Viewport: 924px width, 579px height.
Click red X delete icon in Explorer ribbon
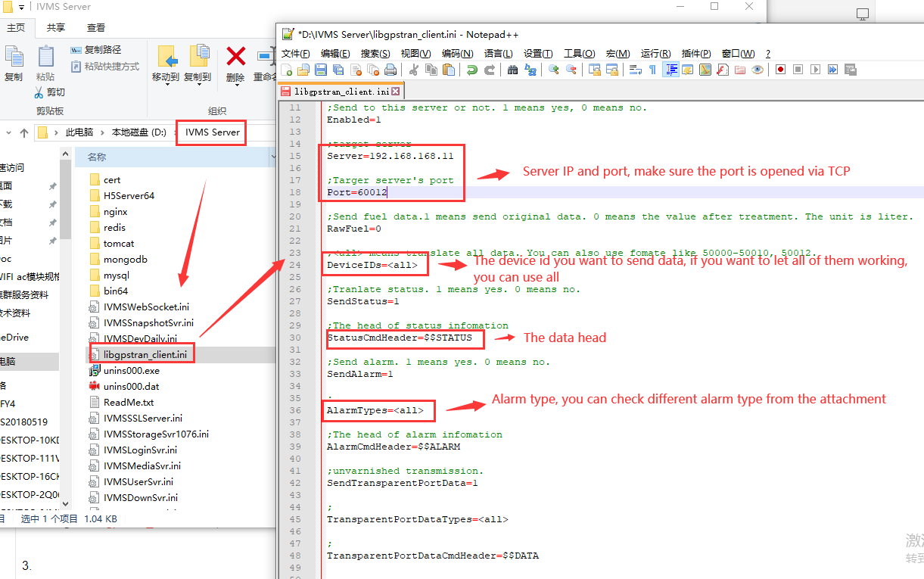pyautogui.click(x=236, y=57)
